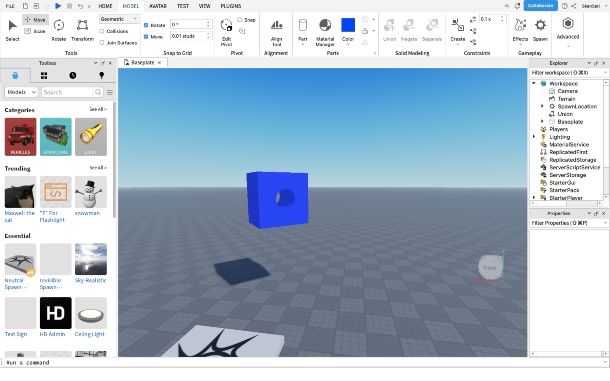The width and height of the screenshot is (610, 381).
Task: Disable the Move snap checkbox
Action: point(146,37)
